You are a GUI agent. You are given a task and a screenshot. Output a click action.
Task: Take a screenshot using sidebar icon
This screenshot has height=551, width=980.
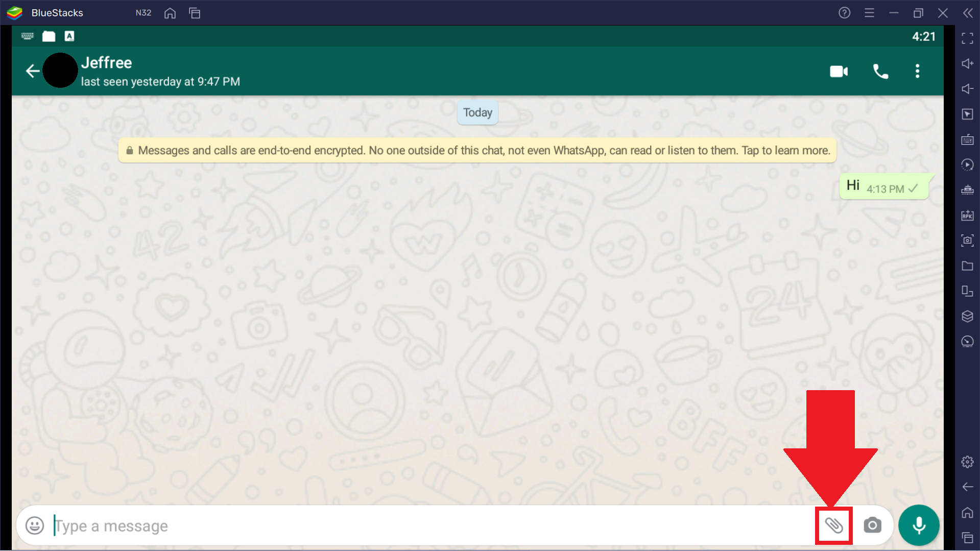click(x=967, y=240)
